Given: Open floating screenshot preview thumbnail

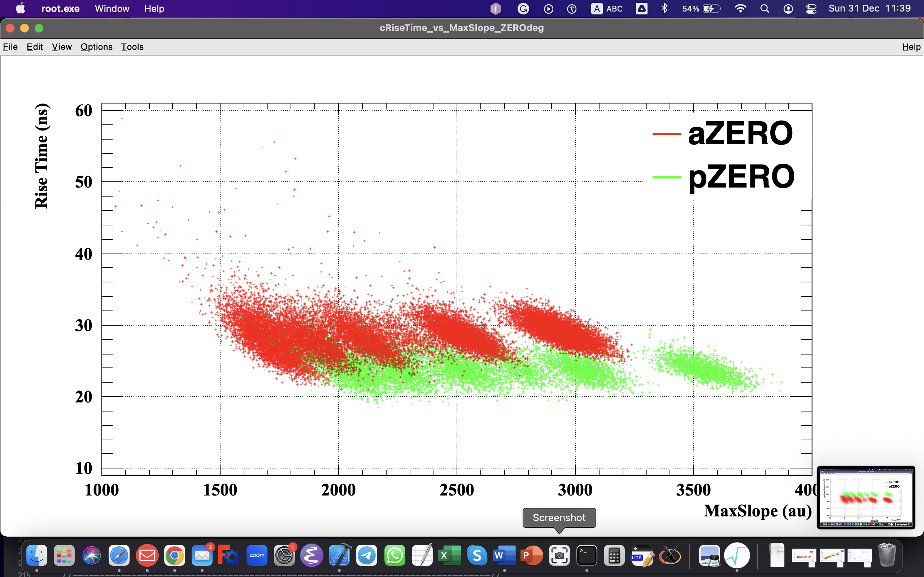Looking at the screenshot, I should [866, 497].
